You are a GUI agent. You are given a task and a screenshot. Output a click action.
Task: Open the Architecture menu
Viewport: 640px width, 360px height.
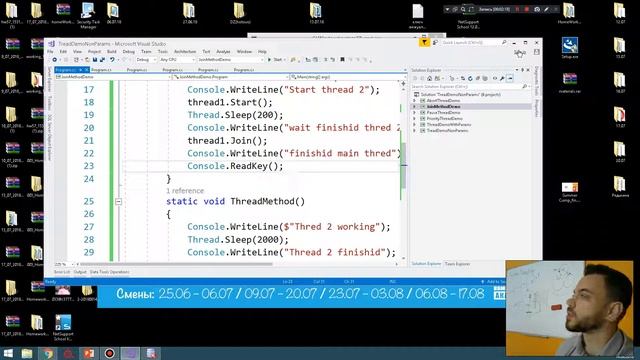coord(185,51)
